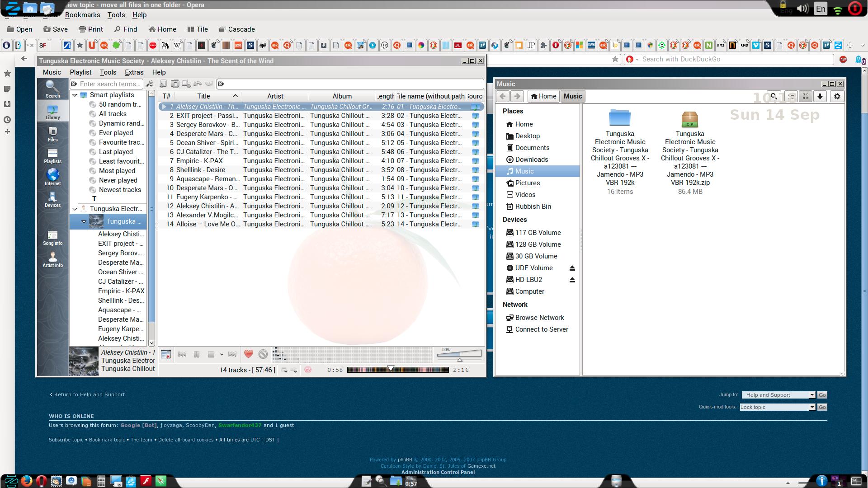The width and height of the screenshot is (868, 488).
Task: Open Clementine Tools menu
Action: pyautogui.click(x=108, y=72)
